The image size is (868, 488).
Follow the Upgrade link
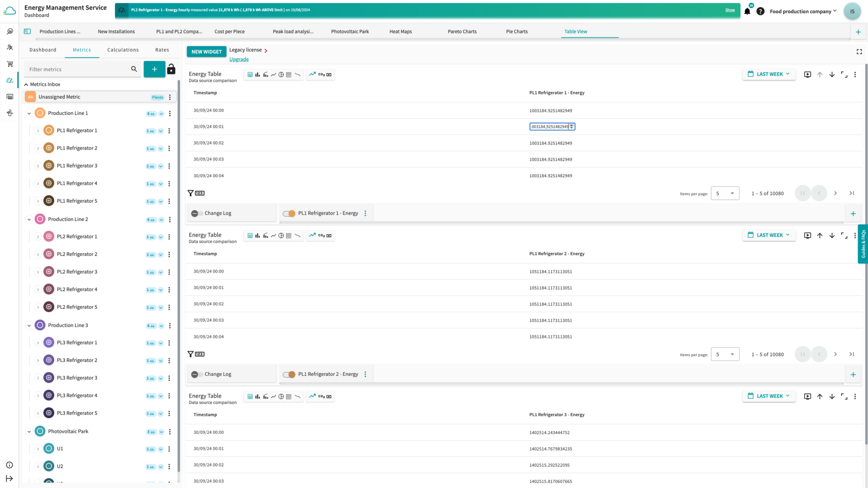pos(239,60)
